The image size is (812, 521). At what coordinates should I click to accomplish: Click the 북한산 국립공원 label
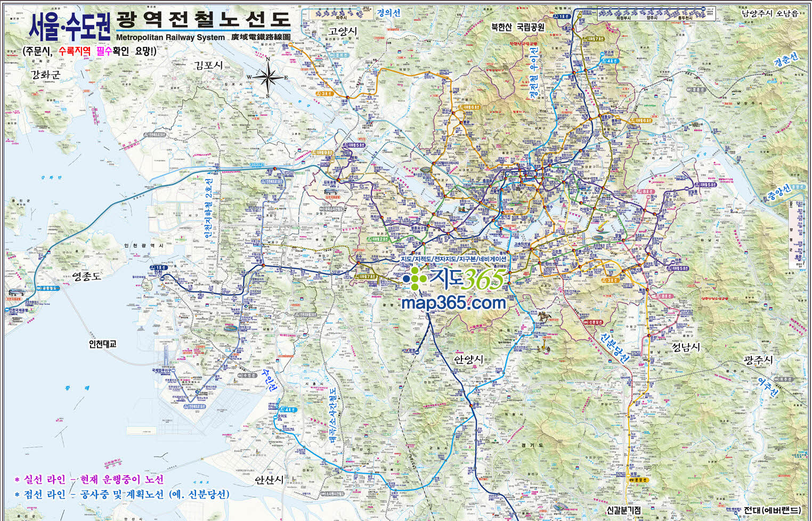[518, 27]
